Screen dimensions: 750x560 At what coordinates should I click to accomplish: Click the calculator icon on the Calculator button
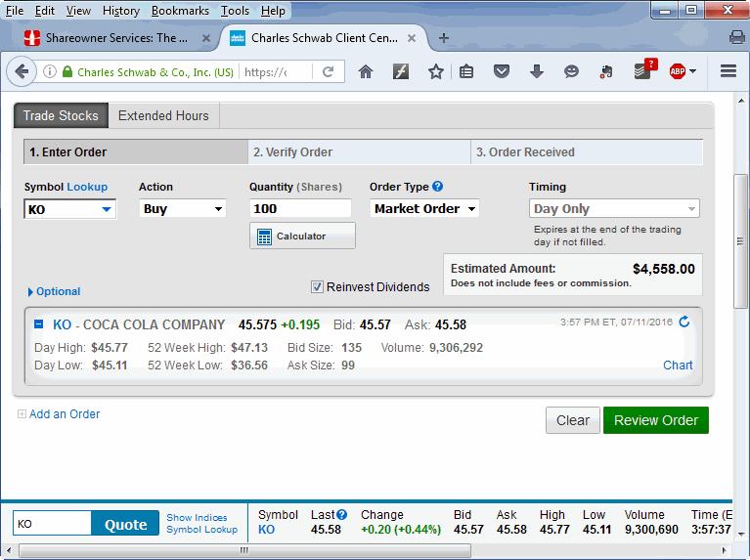(264, 237)
